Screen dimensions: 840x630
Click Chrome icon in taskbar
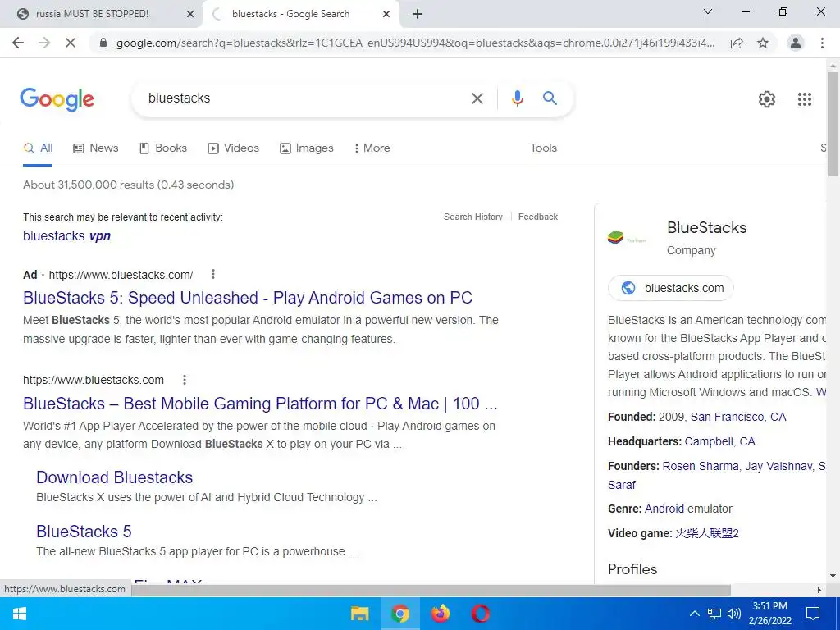[x=400, y=614]
